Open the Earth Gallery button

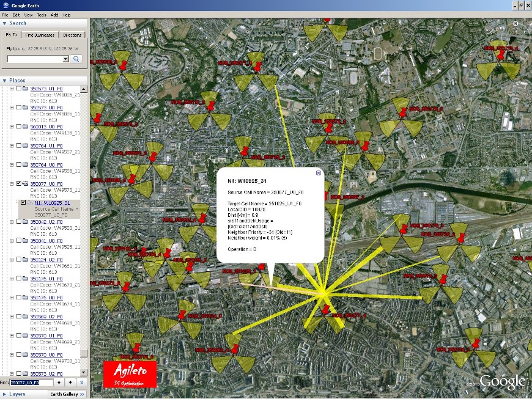[x=66, y=394]
